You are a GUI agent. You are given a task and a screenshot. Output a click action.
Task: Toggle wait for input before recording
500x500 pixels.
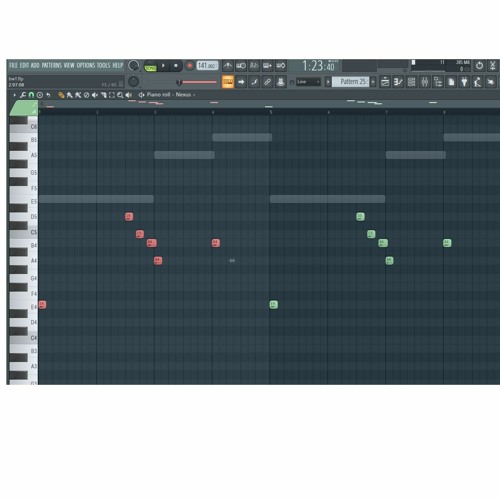[x=241, y=66]
